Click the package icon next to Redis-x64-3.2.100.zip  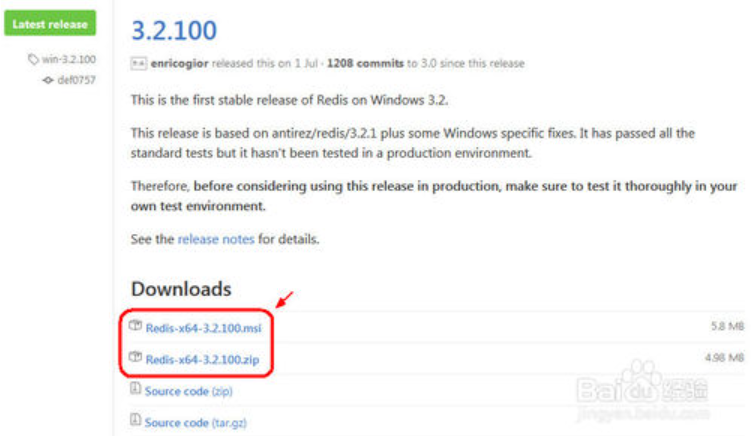click(137, 357)
